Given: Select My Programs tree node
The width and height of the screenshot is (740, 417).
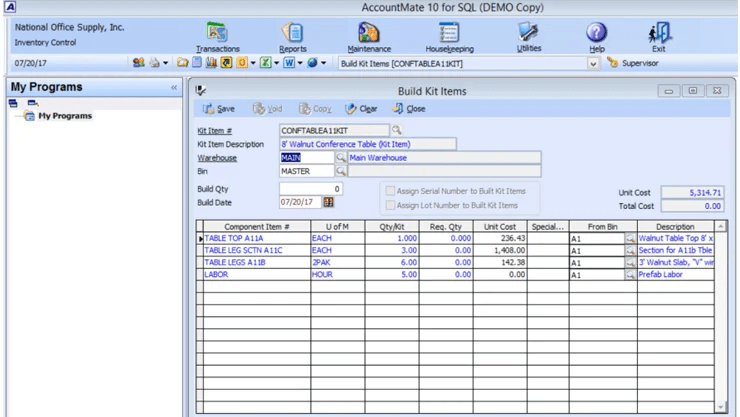Looking at the screenshot, I should tap(65, 116).
